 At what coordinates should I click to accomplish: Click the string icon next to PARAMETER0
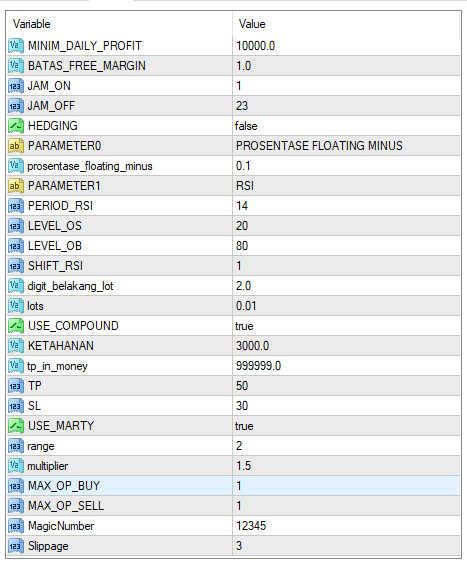click(15, 146)
